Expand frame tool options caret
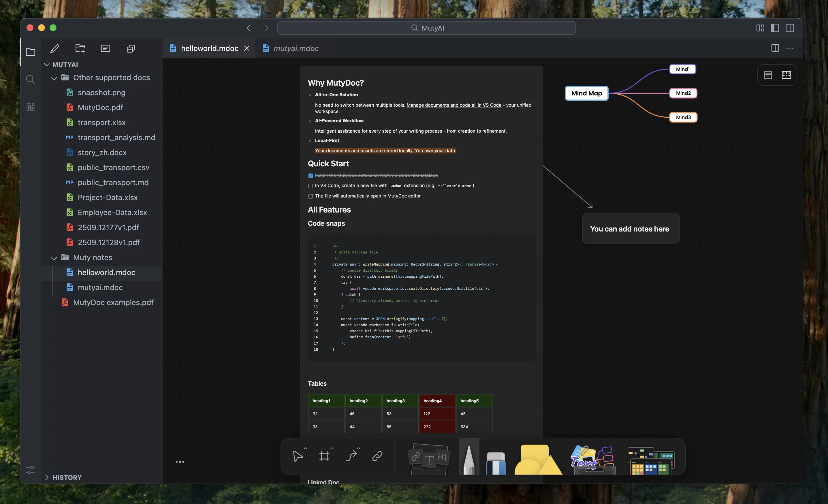The height and width of the screenshot is (504, 828). pyautogui.click(x=332, y=449)
